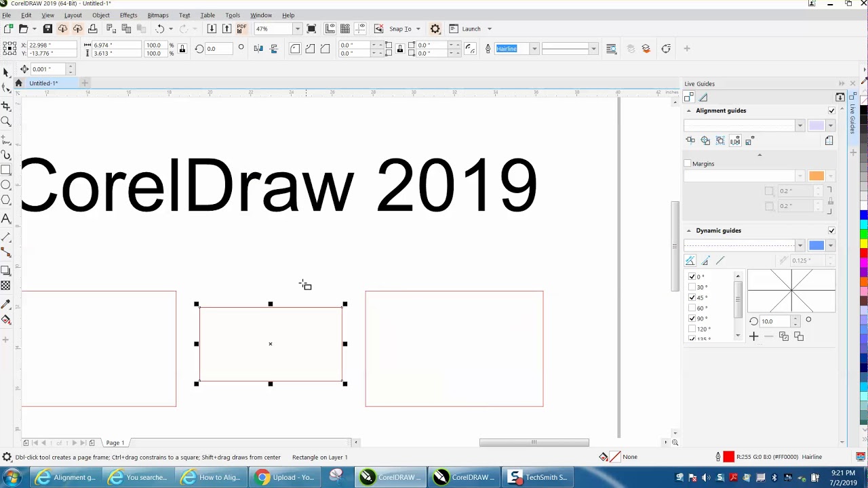
Task: Uncheck the 0° angle checkbox
Action: click(692, 277)
